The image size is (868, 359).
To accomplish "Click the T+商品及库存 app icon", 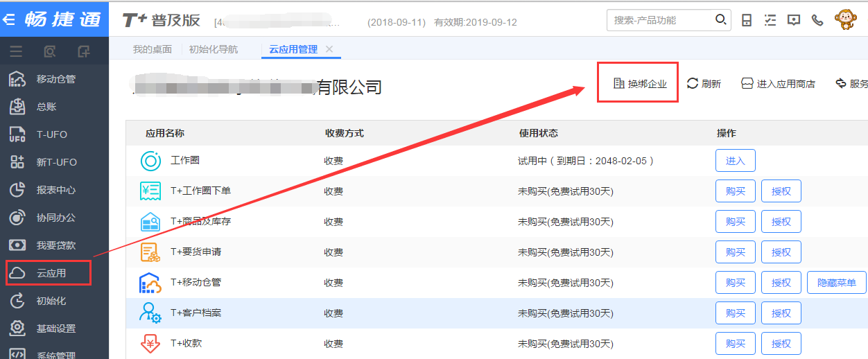I will coord(150,222).
